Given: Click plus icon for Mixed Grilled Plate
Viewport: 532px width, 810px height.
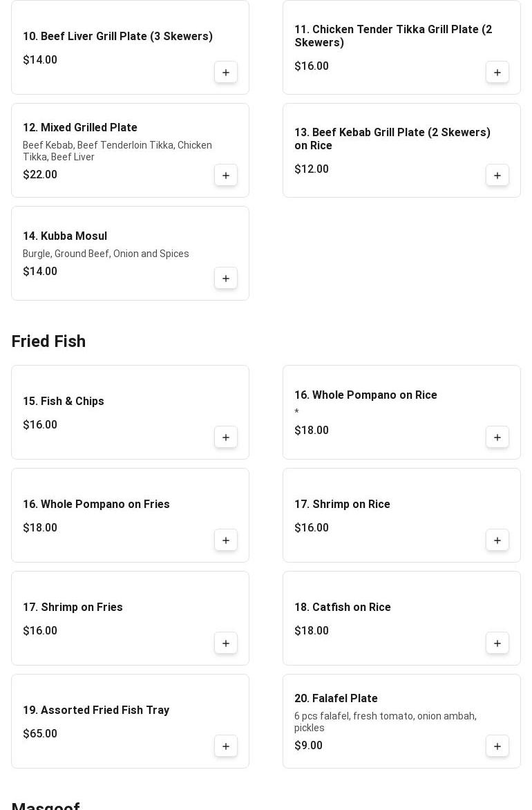Looking at the screenshot, I should pyautogui.click(x=226, y=176).
